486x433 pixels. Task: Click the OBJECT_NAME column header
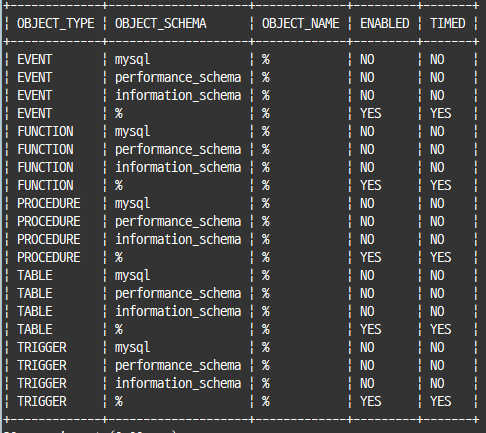300,24
